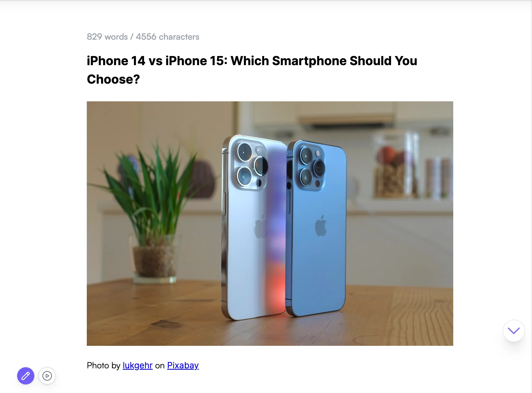
Task: Click the word count display area
Action: (x=143, y=37)
